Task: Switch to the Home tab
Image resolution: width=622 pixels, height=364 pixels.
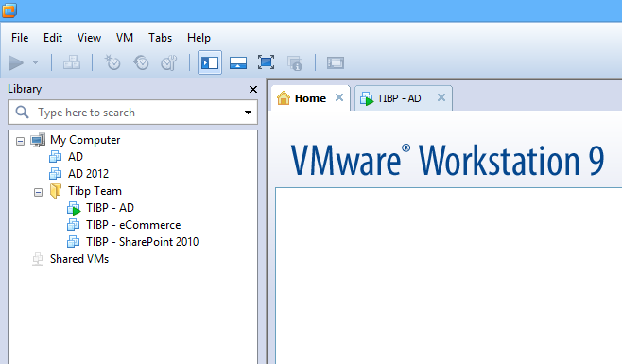Action: [x=310, y=98]
